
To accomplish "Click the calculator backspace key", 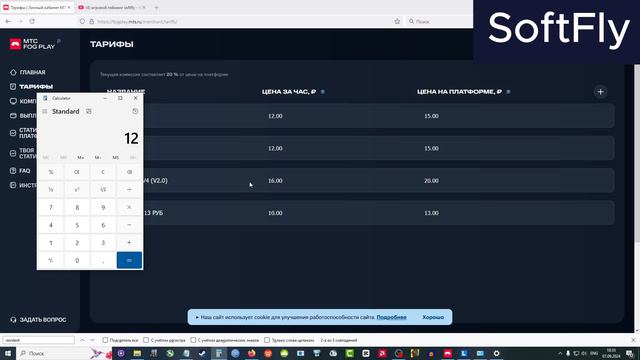I will [129, 172].
